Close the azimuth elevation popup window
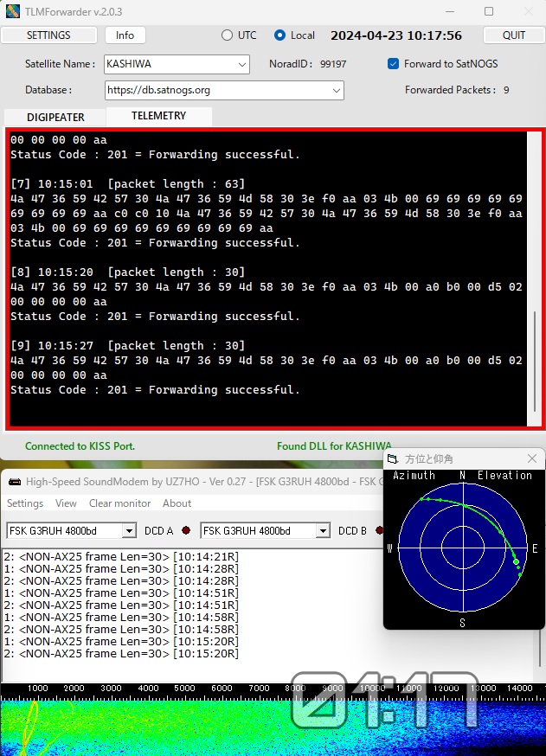 pos(532,458)
